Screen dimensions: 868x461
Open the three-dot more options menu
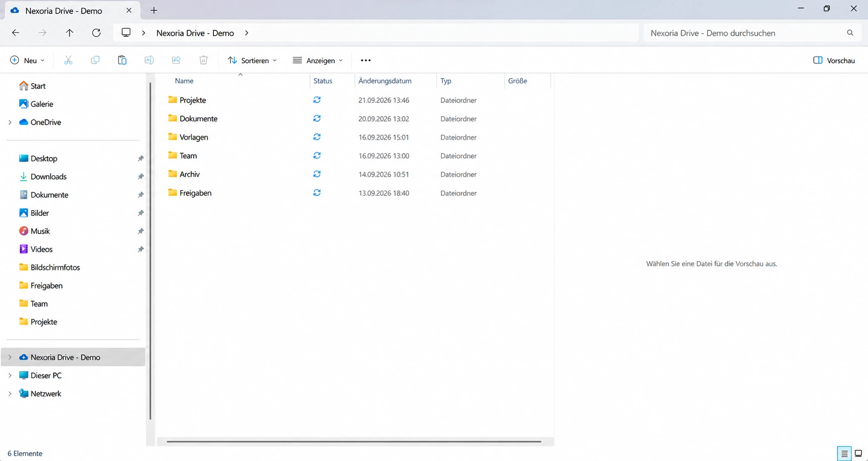366,60
